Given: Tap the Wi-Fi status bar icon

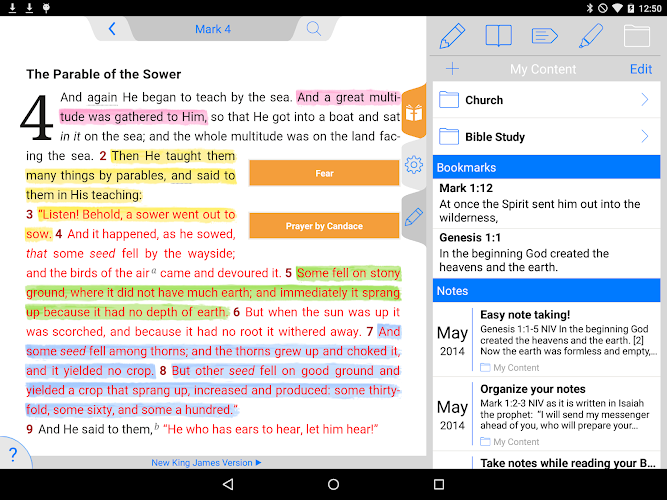Looking at the screenshot, I should point(617,8).
